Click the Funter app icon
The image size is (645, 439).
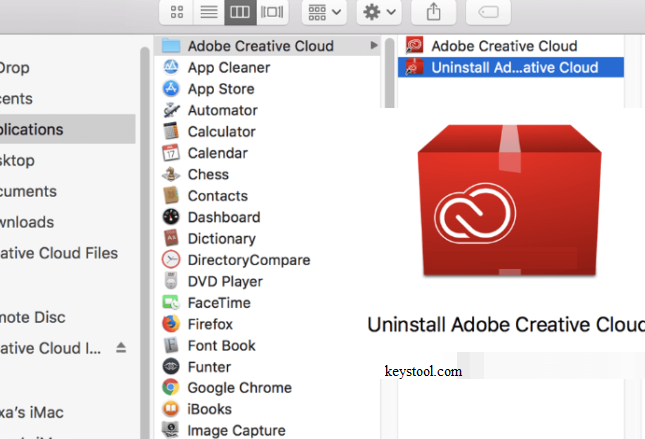[171, 367]
